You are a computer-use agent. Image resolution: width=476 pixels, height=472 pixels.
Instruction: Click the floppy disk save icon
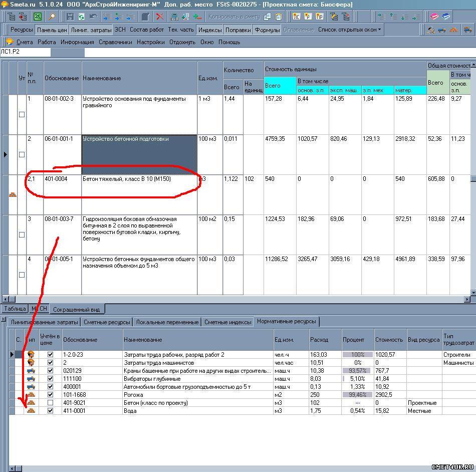click(70, 17)
